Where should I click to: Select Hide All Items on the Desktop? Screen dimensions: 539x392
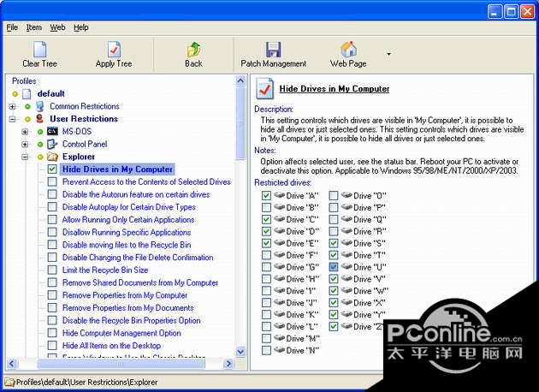[x=111, y=346]
